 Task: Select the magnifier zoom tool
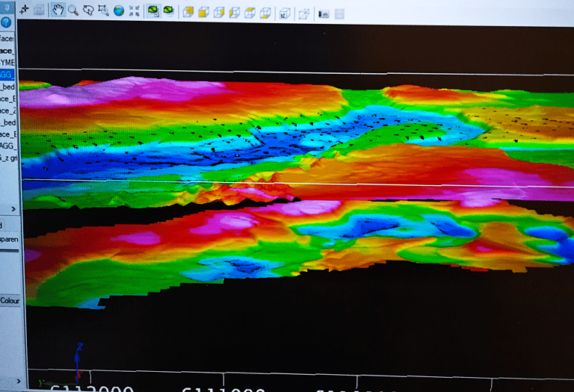coord(72,10)
